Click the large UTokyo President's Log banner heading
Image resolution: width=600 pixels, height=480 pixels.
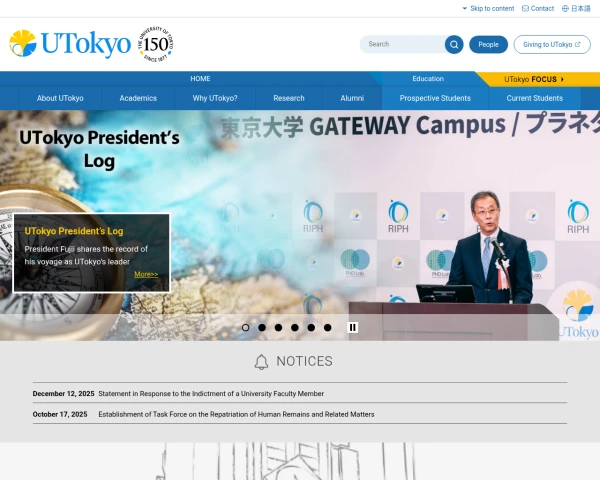[x=99, y=149]
